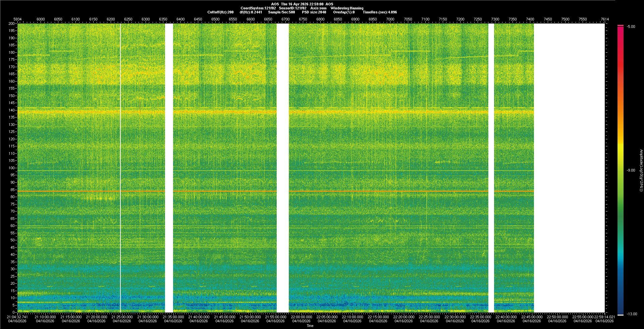Click the 21:35:00.000 time axis tick label
Image resolution: width=644 pixels, height=329 pixels.
173,317
